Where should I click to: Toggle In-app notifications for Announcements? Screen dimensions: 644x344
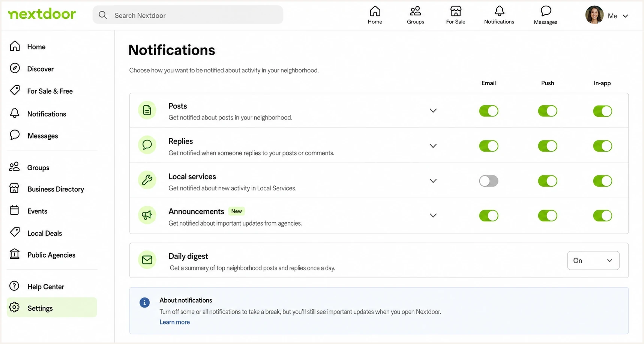click(602, 216)
